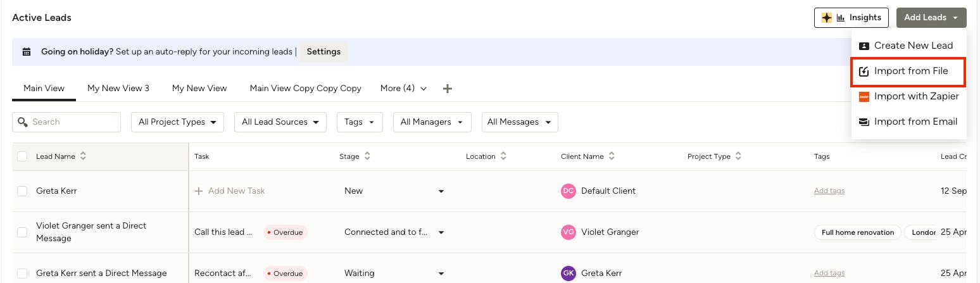
Task: Expand the All Lead Sources dropdown
Action: (x=280, y=122)
